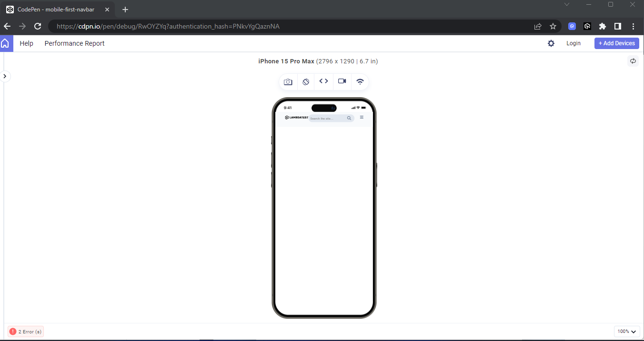Click the sync/reload icon near the device name
The image size is (644, 341).
(633, 61)
